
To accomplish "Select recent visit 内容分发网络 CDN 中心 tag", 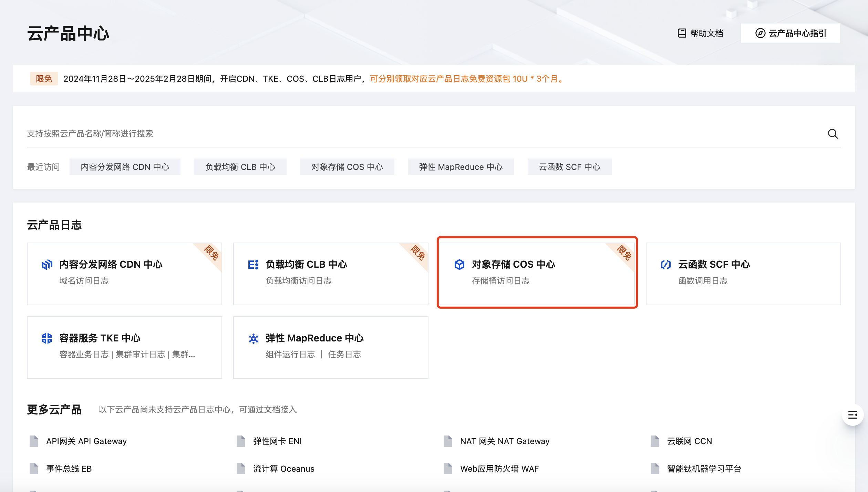I will 125,167.
